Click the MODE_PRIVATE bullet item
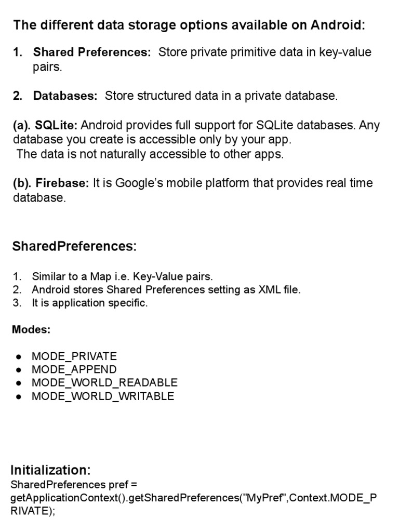399x532 pixels. [x=74, y=356]
